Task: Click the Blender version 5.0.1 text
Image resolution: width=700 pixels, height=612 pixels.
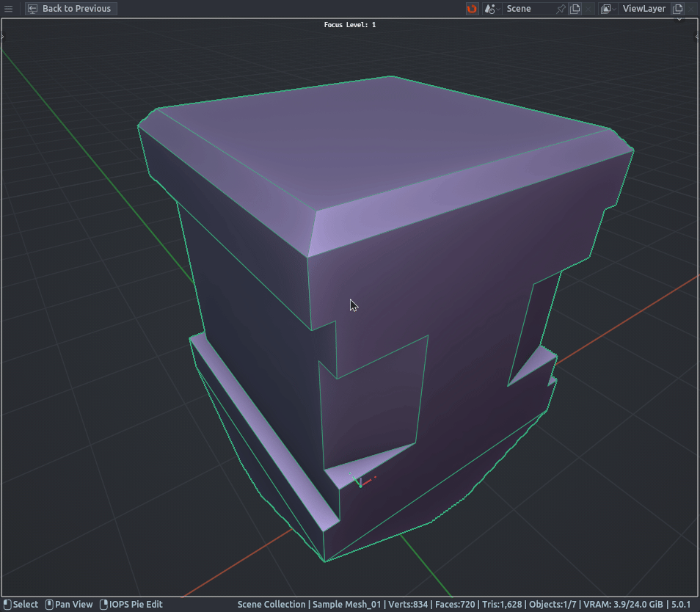Action: point(681,605)
